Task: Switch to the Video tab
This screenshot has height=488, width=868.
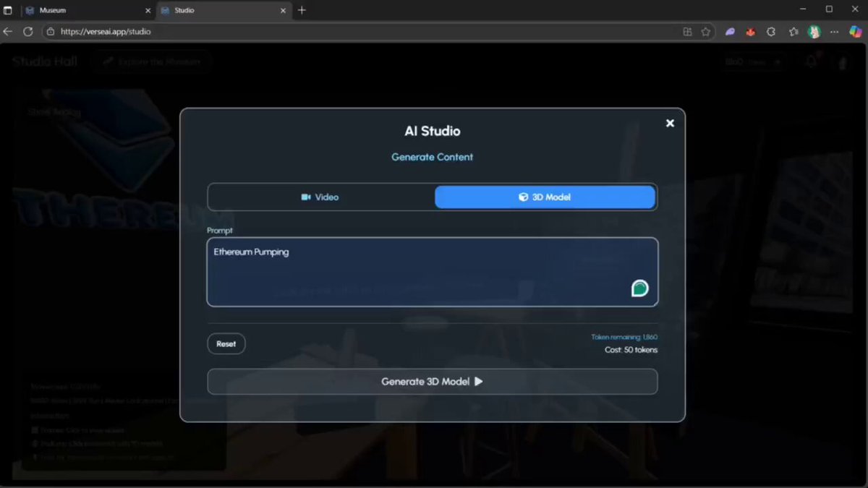Action: click(x=320, y=197)
